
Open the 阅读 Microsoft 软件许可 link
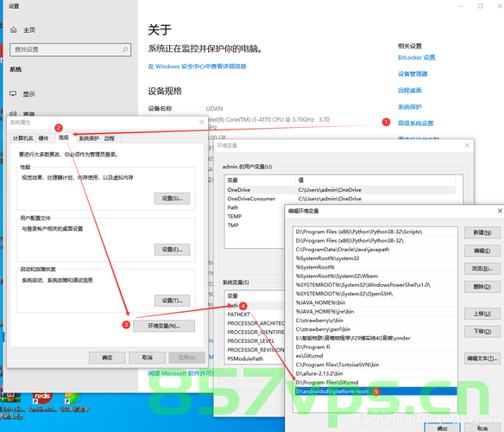pos(181,373)
